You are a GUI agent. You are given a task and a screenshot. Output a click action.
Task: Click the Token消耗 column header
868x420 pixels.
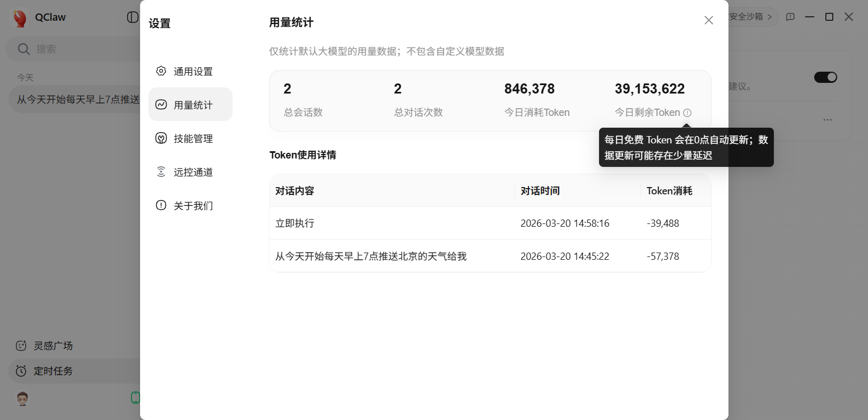click(x=670, y=191)
